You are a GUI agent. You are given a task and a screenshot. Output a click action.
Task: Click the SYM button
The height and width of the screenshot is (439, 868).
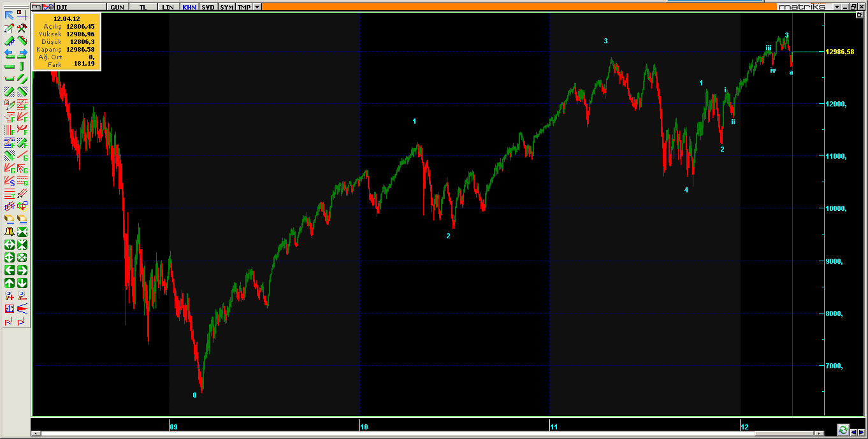[227, 6]
